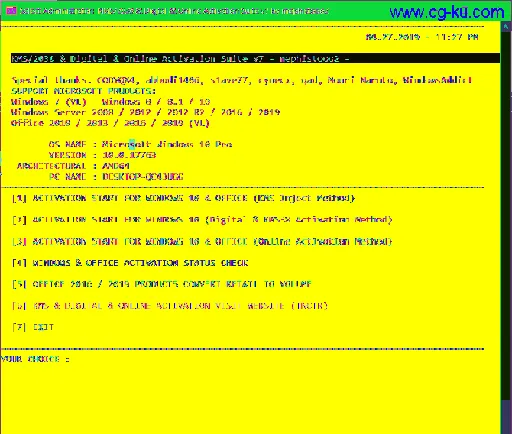Click the YOUR CHOICE prompt

(x=35, y=359)
